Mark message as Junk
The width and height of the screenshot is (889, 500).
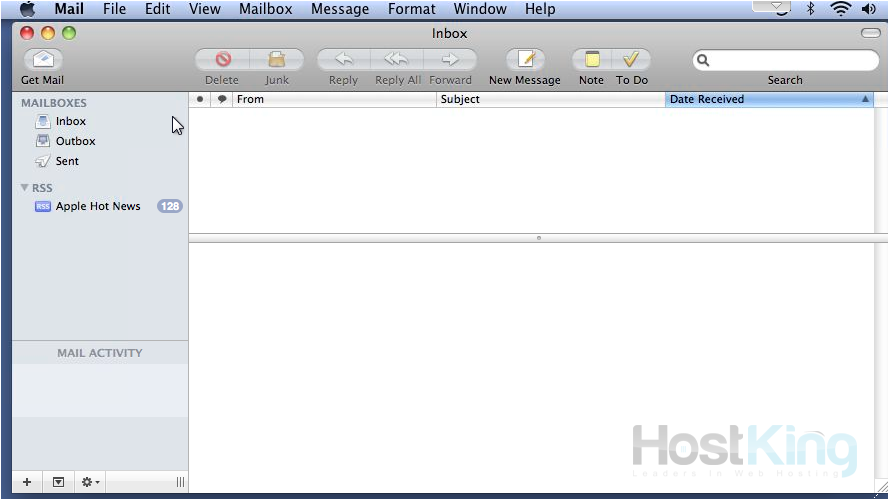point(277,60)
